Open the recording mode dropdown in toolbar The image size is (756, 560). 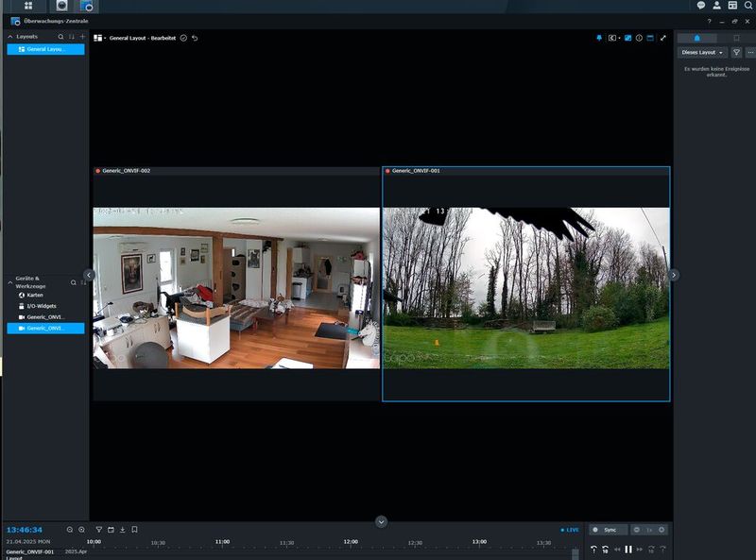tap(613, 38)
